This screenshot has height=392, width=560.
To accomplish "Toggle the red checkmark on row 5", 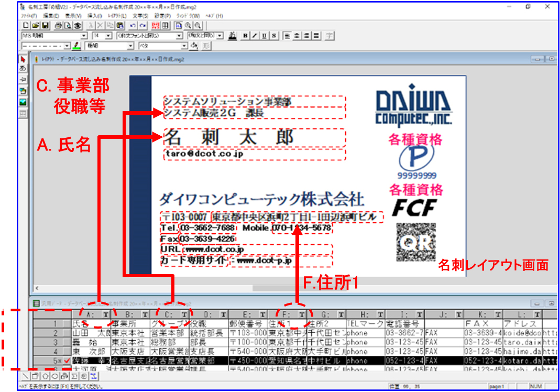I will point(67,361).
